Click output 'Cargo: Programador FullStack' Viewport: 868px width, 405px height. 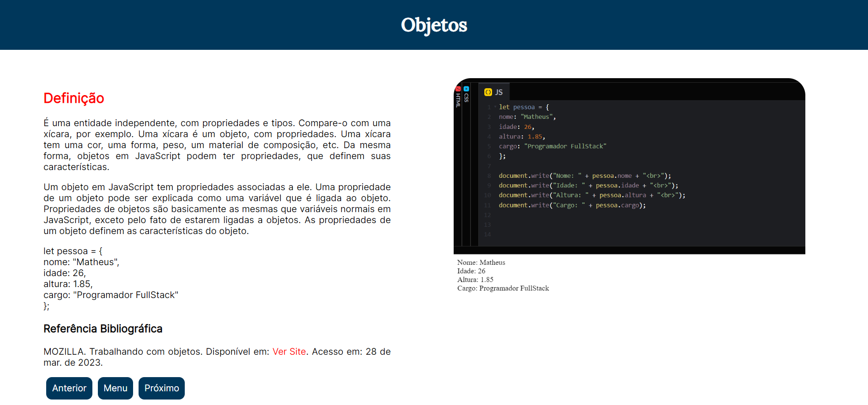[503, 288]
